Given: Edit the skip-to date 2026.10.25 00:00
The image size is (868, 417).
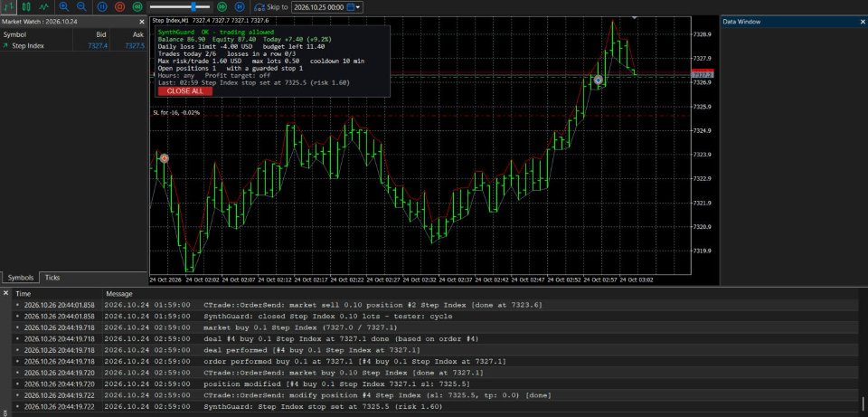Looking at the screenshot, I should 317,7.
